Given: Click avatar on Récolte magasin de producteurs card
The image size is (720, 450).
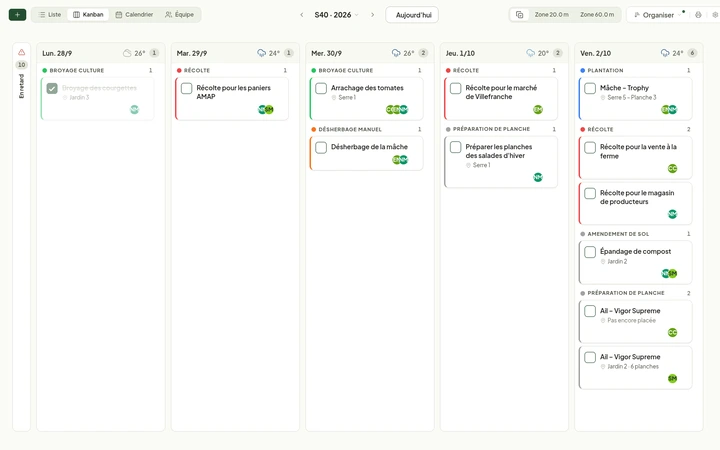Looking at the screenshot, I should coord(672,214).
